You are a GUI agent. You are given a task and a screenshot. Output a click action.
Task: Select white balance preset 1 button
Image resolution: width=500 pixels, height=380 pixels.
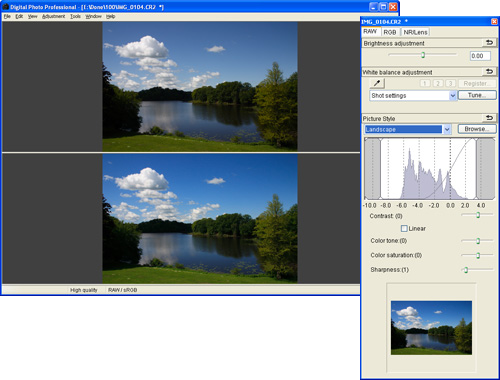tap(425, 83)
